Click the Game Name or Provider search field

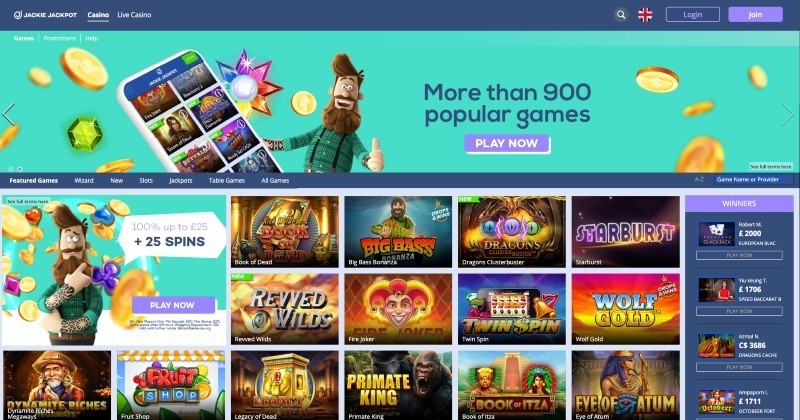coord(754,180)
